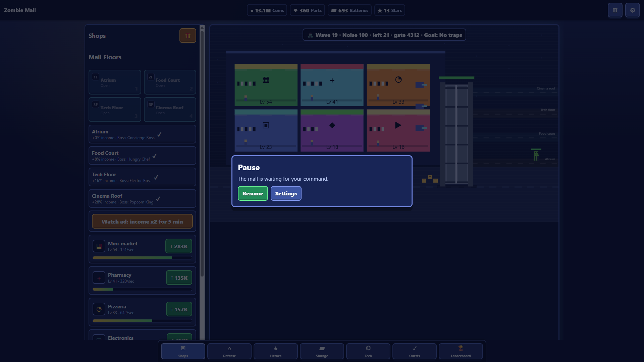Click the shops panel scrollbar
Screen dimensions: 644x362
click(x=202, y=154)
